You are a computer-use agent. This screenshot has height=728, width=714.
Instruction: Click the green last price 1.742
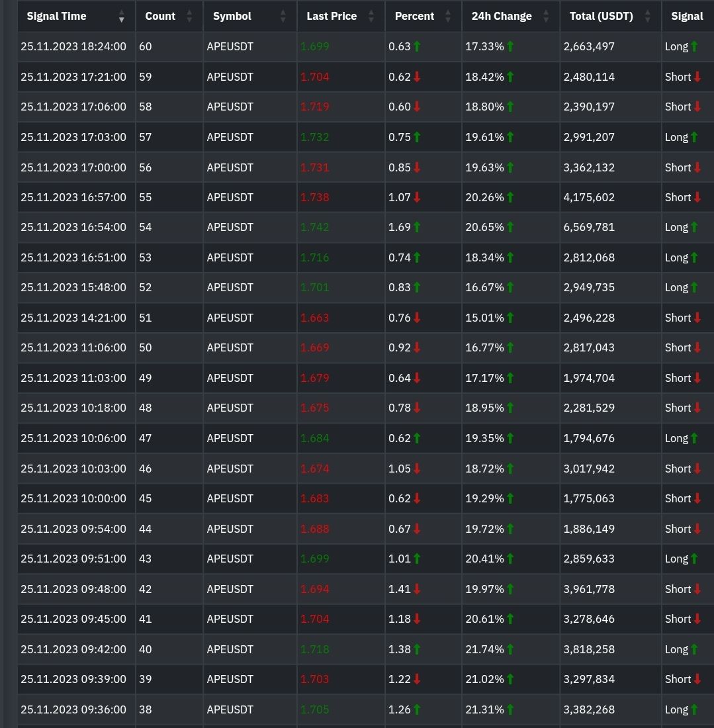315,227
